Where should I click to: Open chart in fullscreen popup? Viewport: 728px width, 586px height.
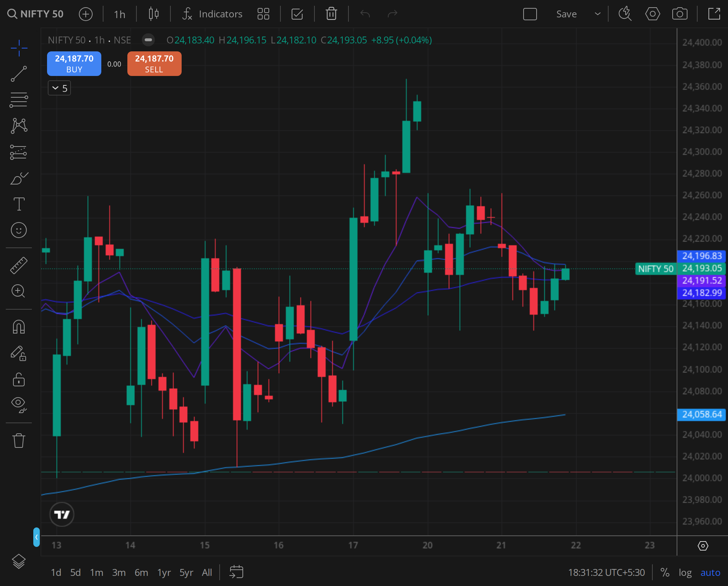coord(714,14)
